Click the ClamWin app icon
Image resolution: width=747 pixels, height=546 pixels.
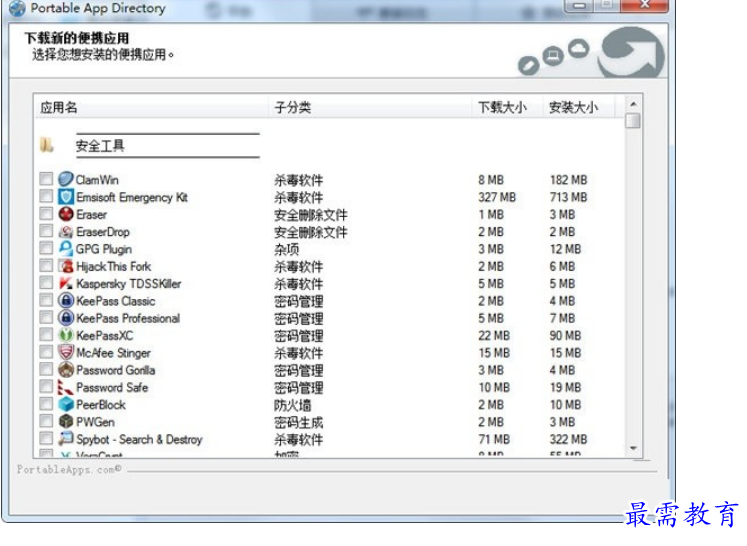tap(66, 180)
